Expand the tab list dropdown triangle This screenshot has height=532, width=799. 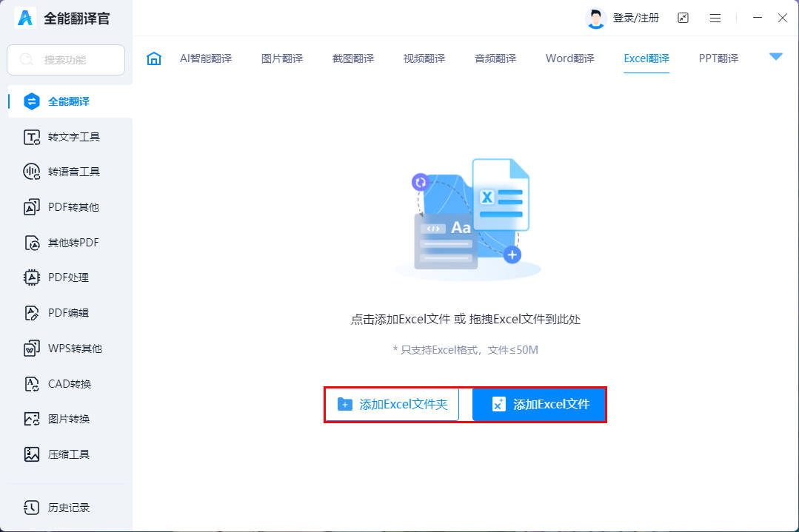click(x=775, y=56)
